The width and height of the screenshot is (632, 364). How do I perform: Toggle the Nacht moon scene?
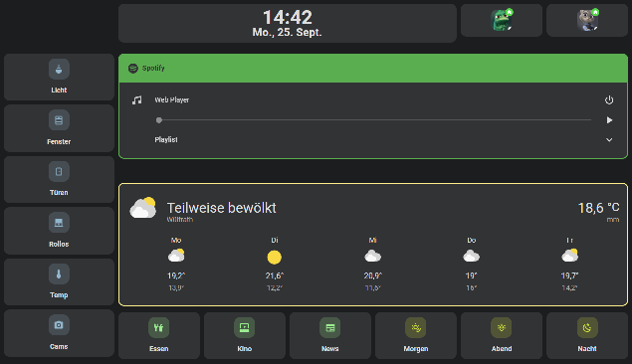click(x=587, y=327)
